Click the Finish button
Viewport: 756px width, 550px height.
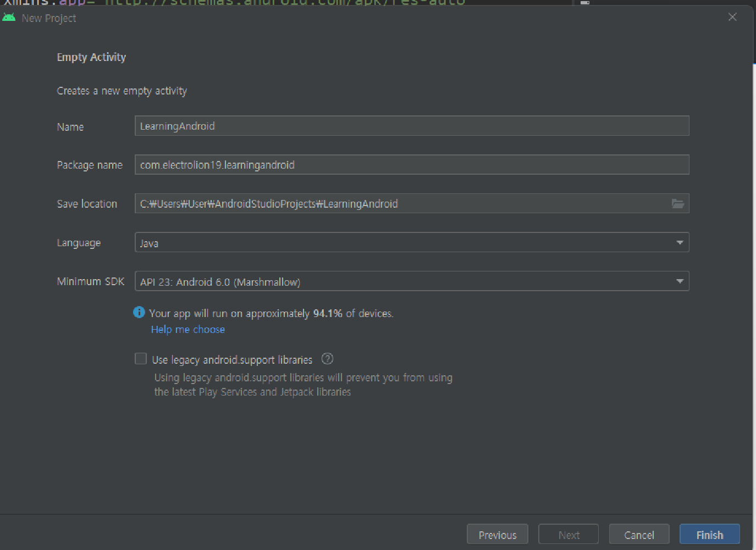[709, 535]
